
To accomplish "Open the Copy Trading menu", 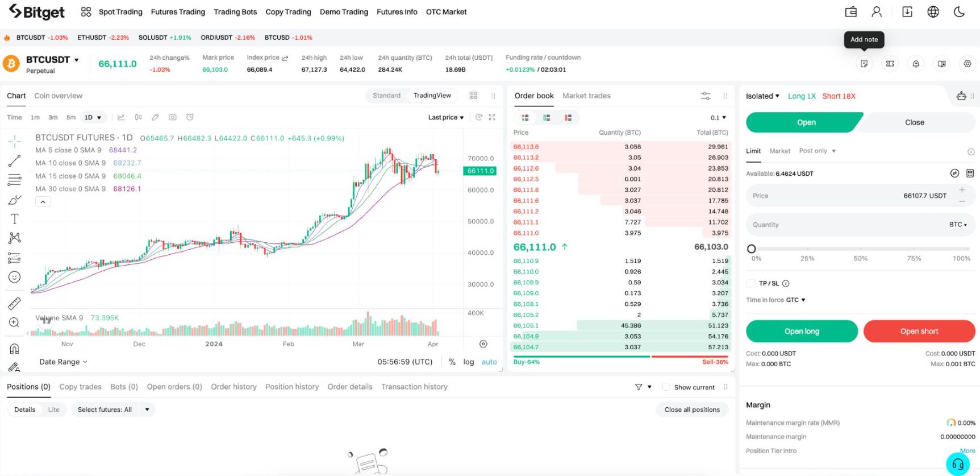I will [x=288, y=12].
